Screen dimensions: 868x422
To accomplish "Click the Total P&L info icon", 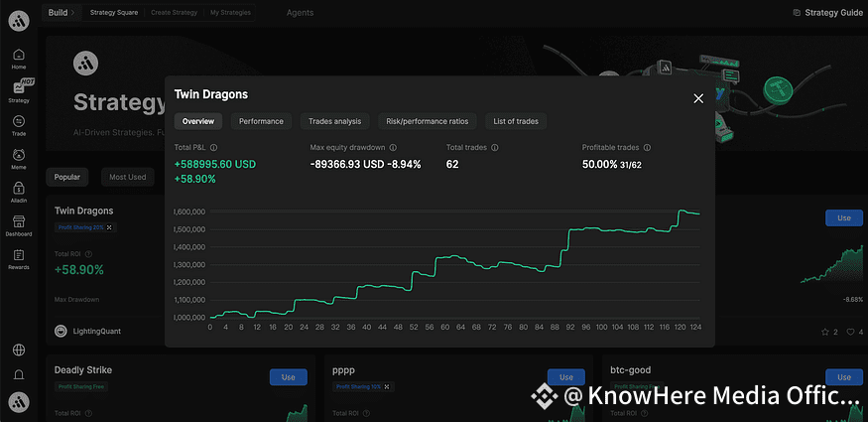I will tap(214, 147).
